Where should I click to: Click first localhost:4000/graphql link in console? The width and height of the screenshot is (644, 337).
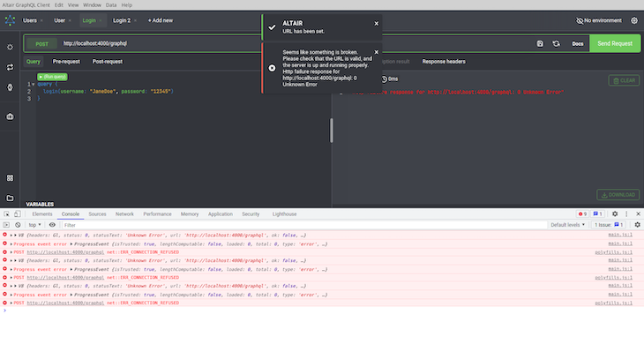coord(65,252)
